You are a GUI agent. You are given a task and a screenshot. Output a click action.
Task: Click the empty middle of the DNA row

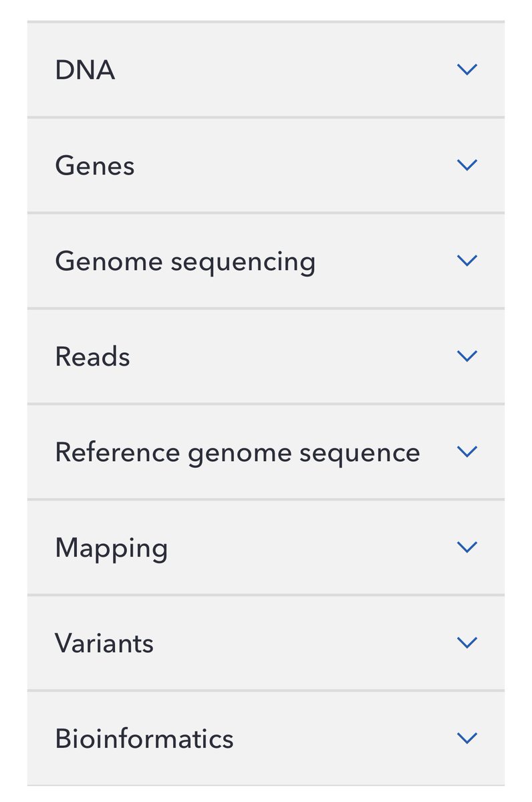(281, 70)
